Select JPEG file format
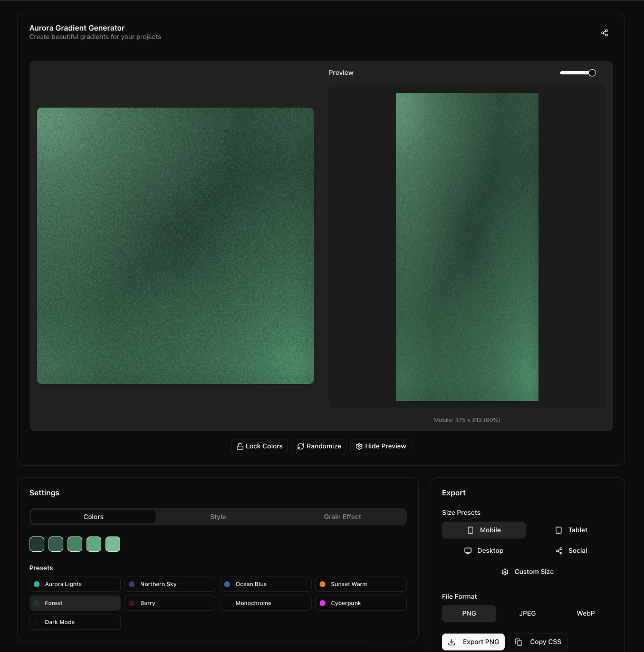This screenshot has height=652, width=644. pos(527,613)
